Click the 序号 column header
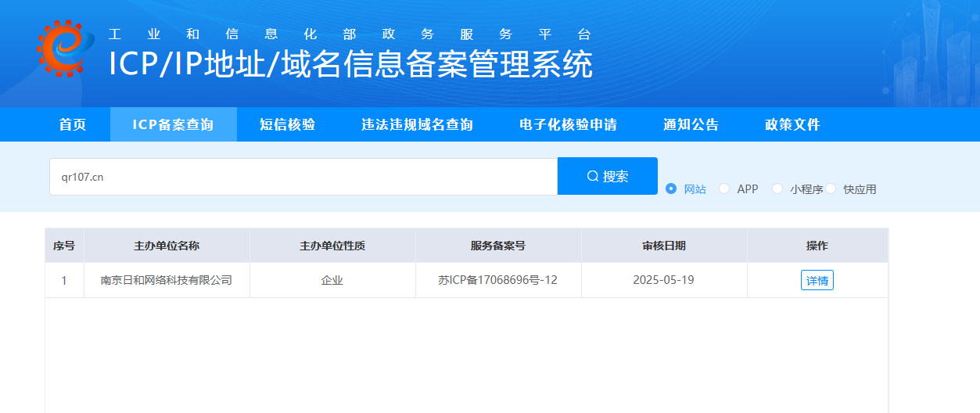The height and width of the screenshot is (413, 980). [64, 246]
